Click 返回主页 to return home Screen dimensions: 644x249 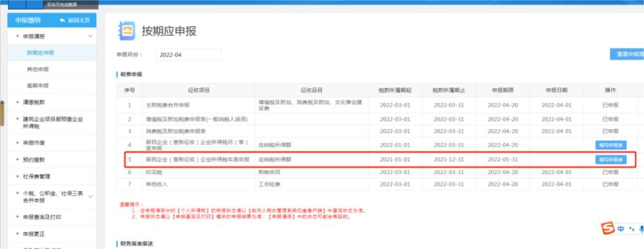pos(79,20)
